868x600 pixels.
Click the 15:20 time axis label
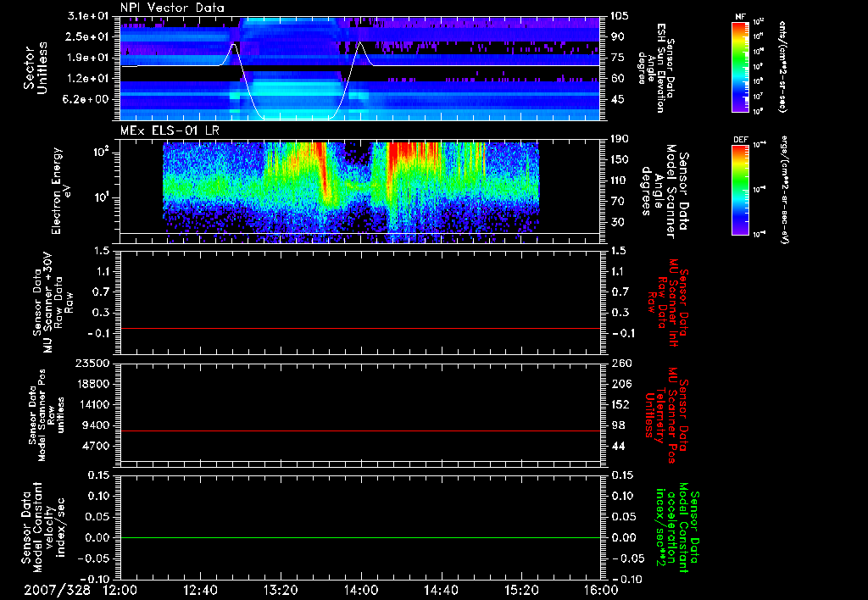[521, 590]
